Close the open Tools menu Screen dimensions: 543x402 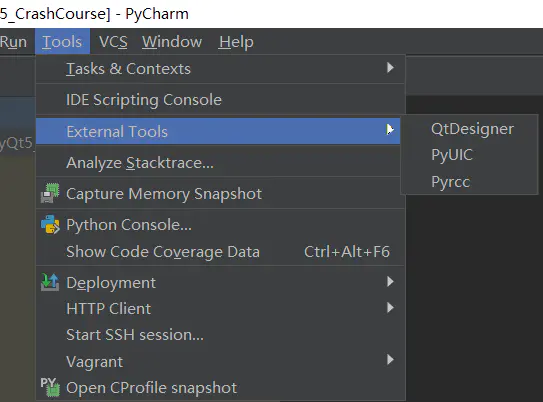pos(62,42)
